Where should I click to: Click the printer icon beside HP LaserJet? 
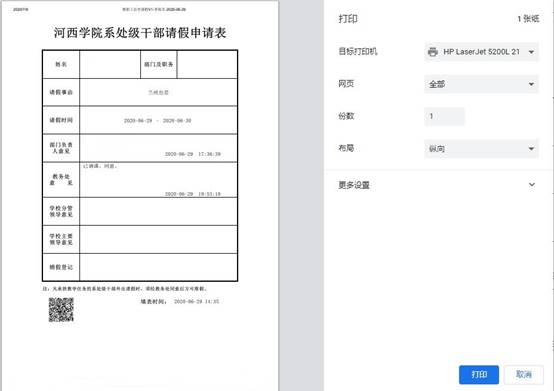pos(432,52)
